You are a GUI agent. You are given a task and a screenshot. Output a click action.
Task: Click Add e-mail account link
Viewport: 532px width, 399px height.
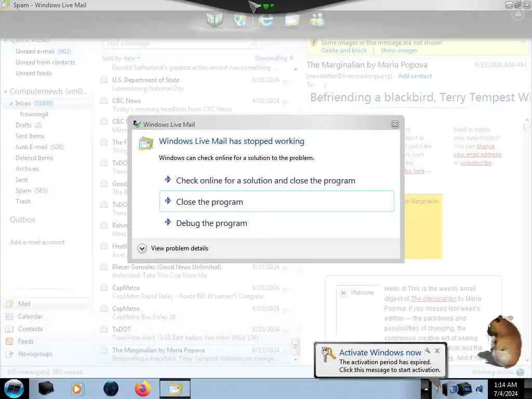click(x=37, y=242)
